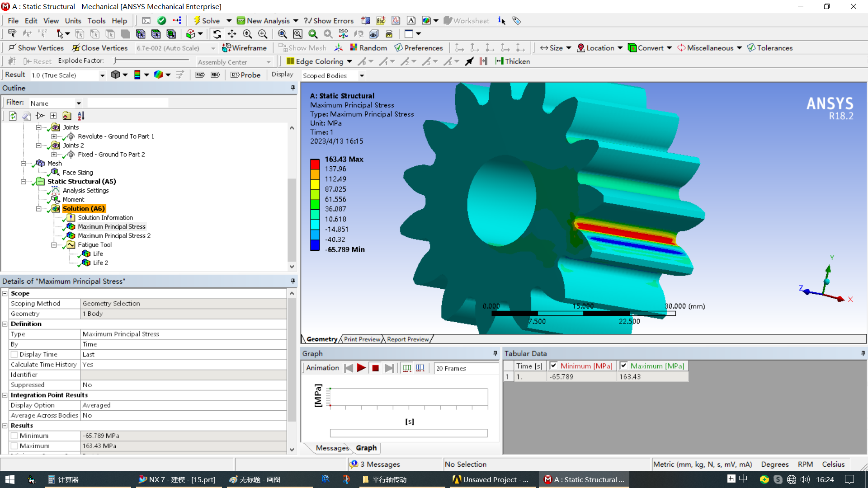Toggle Random colors option

click(368, 48)
